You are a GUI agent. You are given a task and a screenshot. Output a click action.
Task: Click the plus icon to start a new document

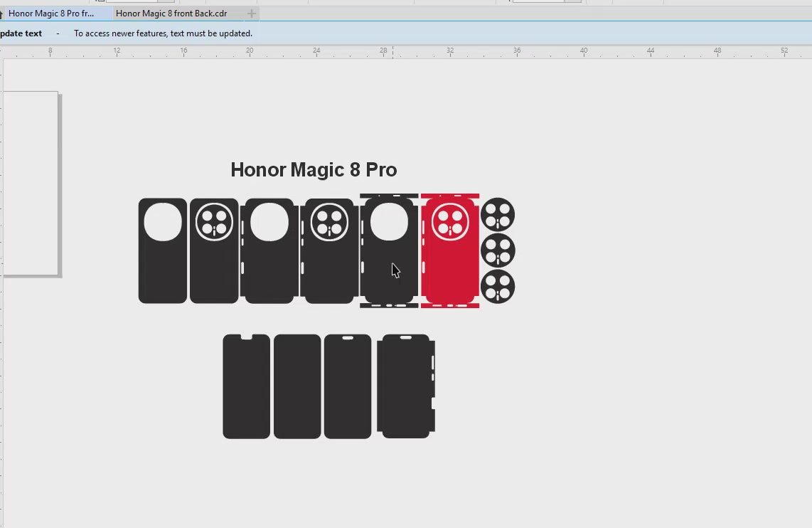[x=251, y=14]
